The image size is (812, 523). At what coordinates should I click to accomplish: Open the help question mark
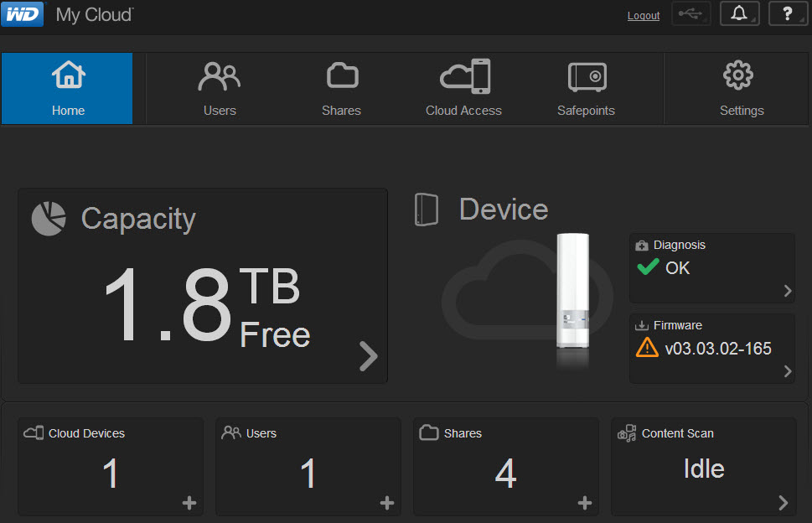pos(788,13)
